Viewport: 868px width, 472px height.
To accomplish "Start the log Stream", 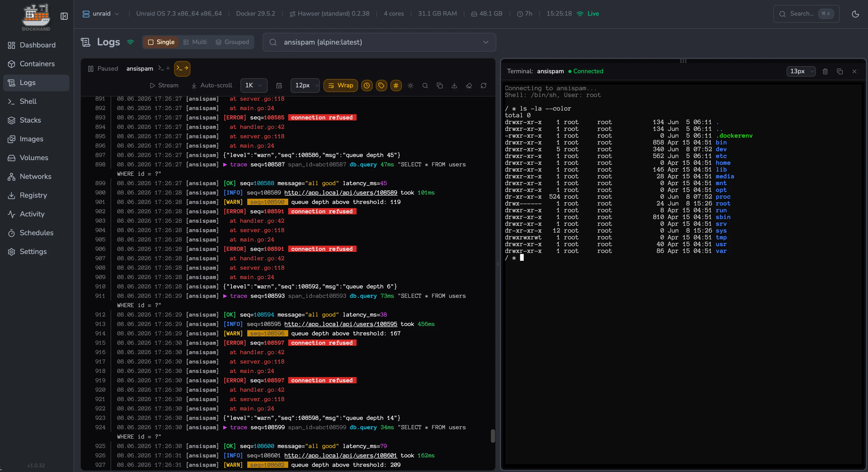I will click(x=164, y=86).
